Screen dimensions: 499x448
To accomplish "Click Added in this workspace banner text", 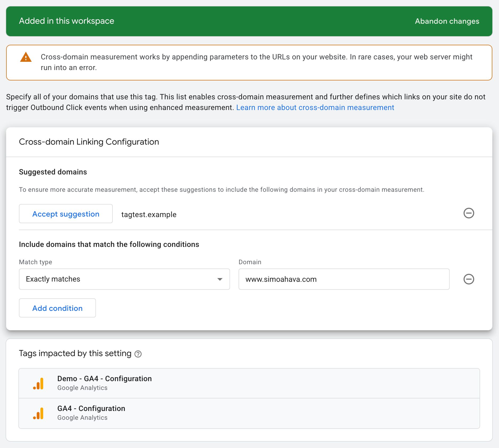I will point(67,21).
